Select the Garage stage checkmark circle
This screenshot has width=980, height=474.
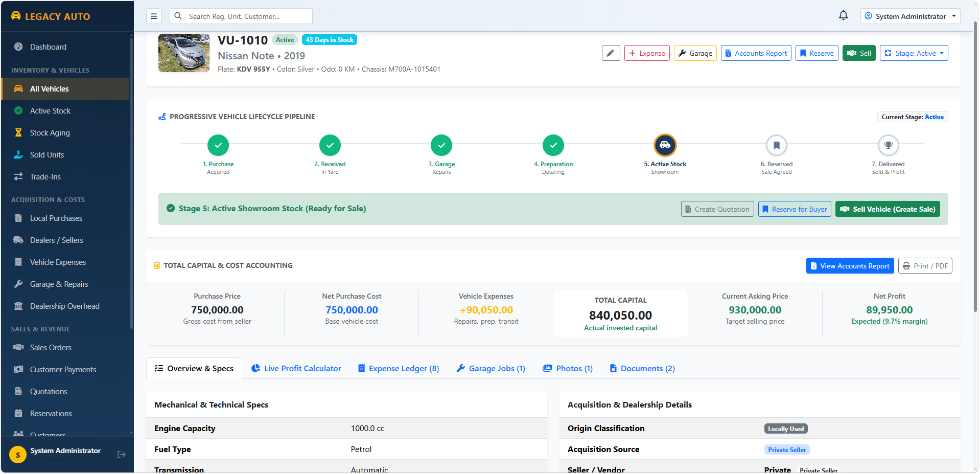click(x=441, y=145)
